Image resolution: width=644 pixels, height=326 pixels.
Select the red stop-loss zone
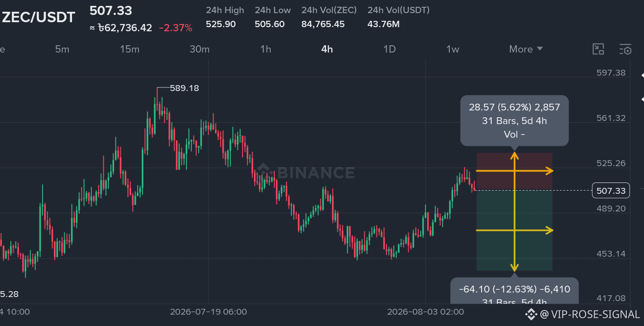tap(515, 171)
